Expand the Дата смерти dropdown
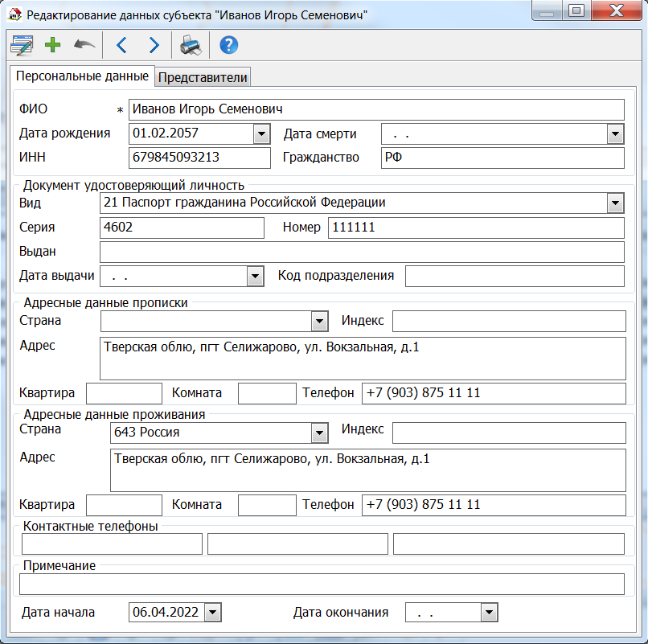Viewport: 648px width, 644px height. click(x=615, y=134)
